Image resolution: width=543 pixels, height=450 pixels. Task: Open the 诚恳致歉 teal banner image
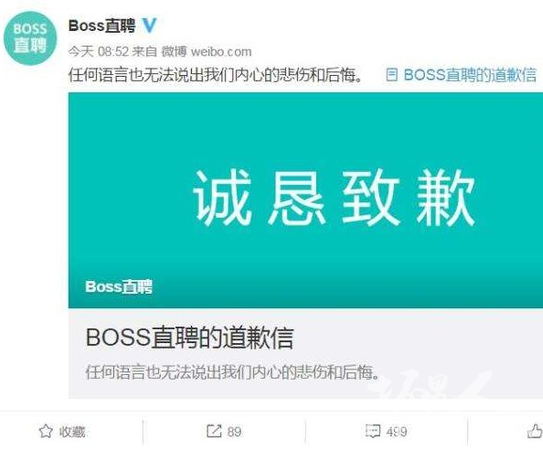[x=305, y=200]
